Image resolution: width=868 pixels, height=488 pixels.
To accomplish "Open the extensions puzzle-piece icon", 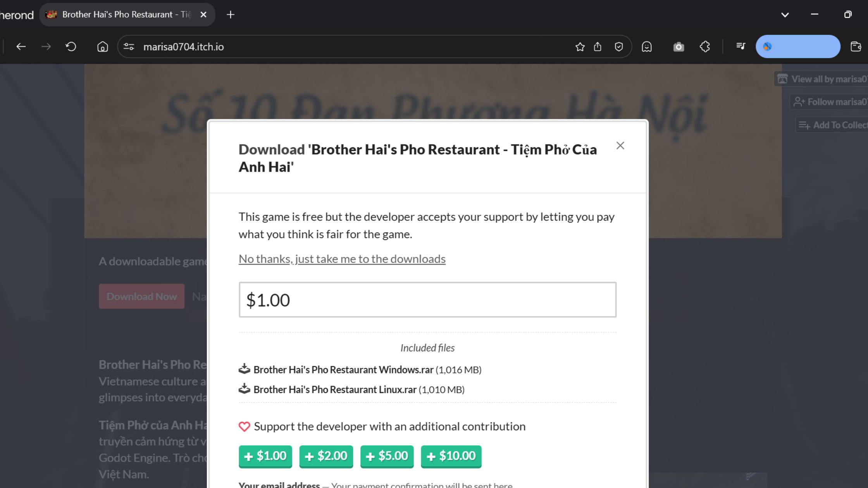I will coord(704,46).
